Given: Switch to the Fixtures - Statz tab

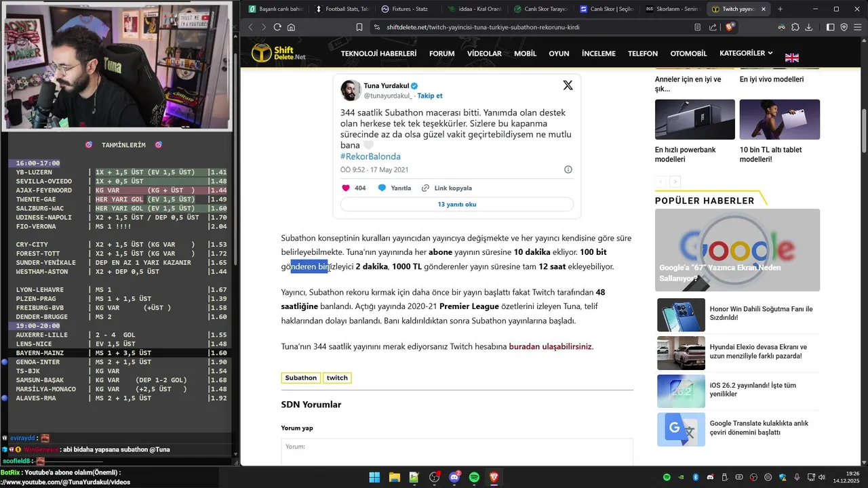Looking at the screenshot, I should click(407, 9).
